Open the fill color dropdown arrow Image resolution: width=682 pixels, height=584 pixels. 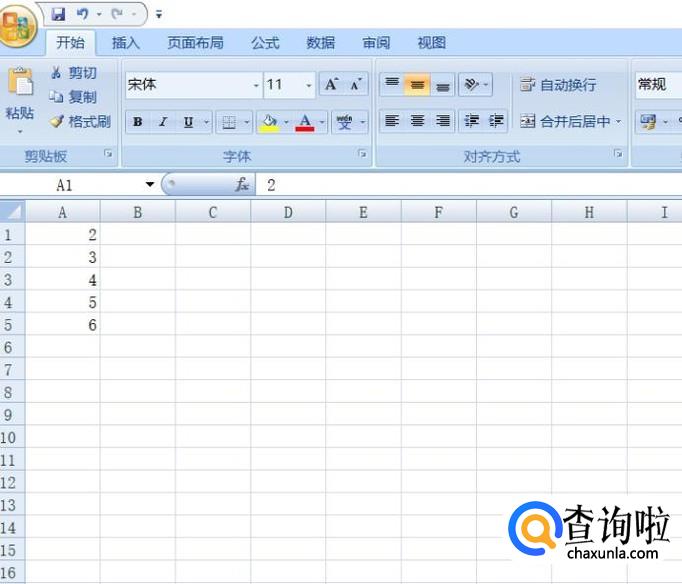click(x=287, y=122)
